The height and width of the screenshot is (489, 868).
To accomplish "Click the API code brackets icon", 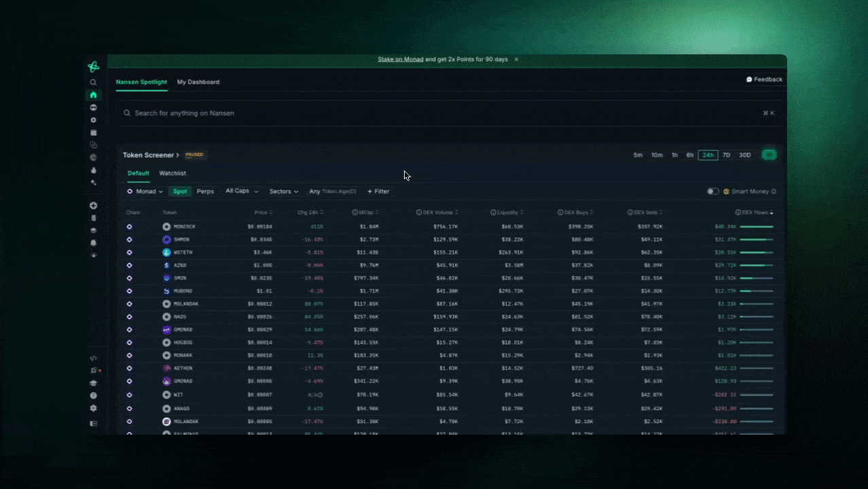I will 94,358.
